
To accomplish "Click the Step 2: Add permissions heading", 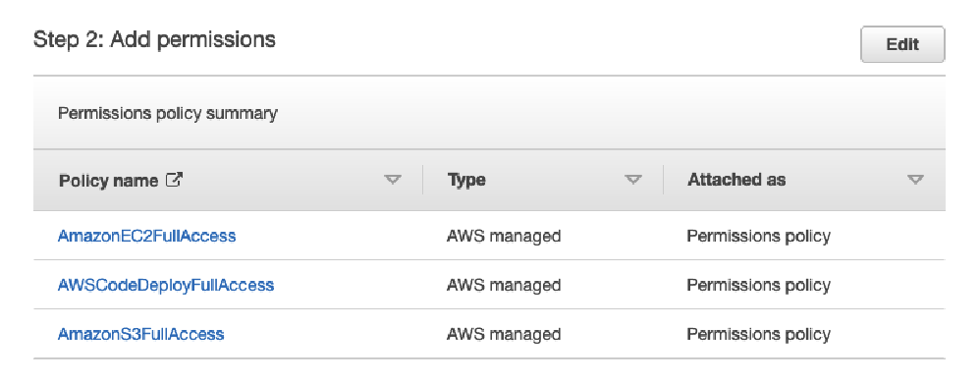I will point(154,40).
